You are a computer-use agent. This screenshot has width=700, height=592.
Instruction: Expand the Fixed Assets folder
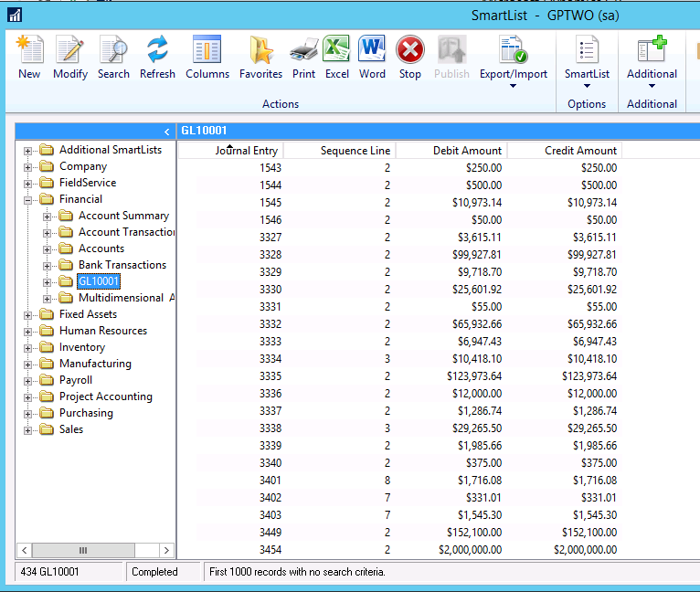coord(27,316)
